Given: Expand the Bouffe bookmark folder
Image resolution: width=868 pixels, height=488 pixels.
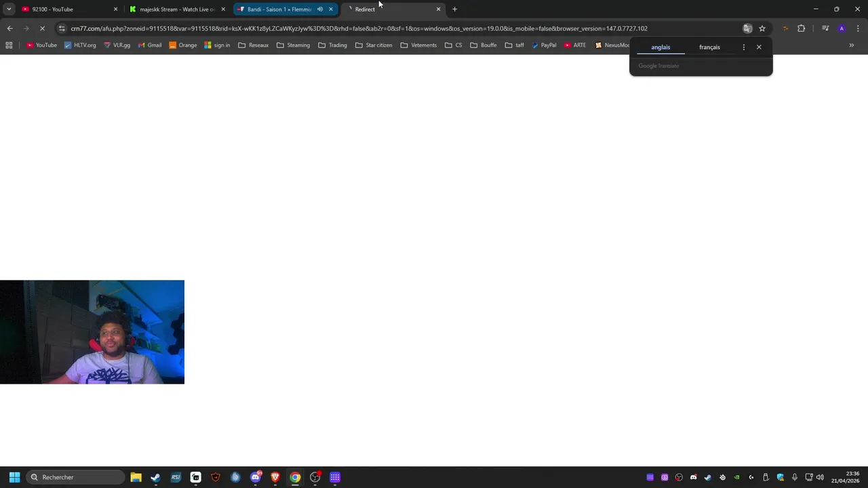Looking at the screenshot, I should (x=484, y=45).
